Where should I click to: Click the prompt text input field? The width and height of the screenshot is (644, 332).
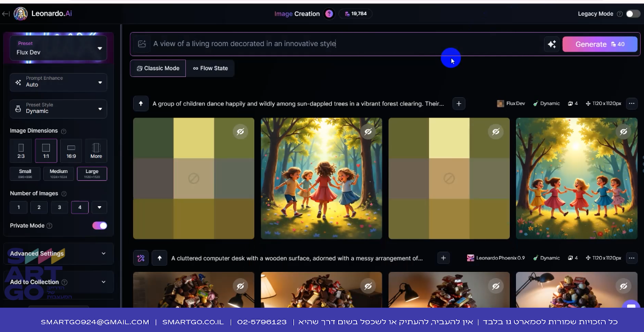tap(345, 44)
